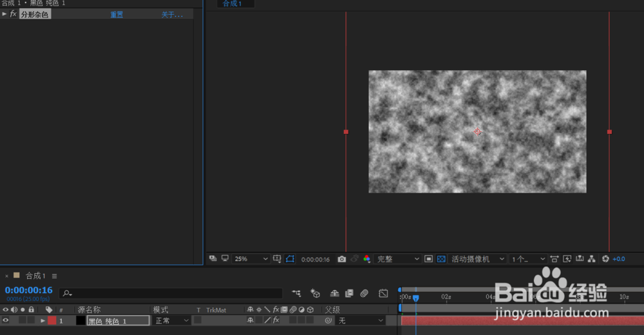The width and height of the screenshot is (644, 335).
Task: Click the timeline layer search field
Action: [171, 294]
